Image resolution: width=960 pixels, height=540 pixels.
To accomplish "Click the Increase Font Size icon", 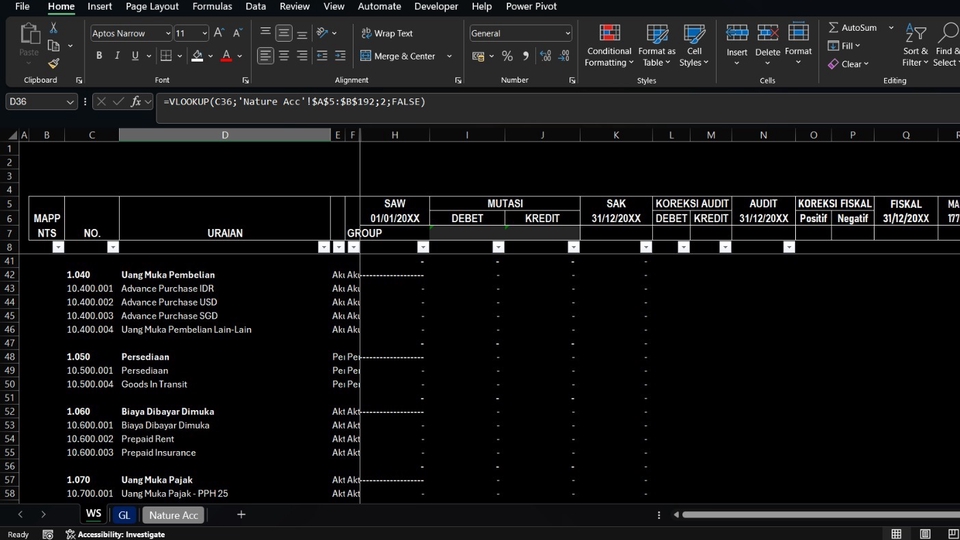I will [221, 33].
